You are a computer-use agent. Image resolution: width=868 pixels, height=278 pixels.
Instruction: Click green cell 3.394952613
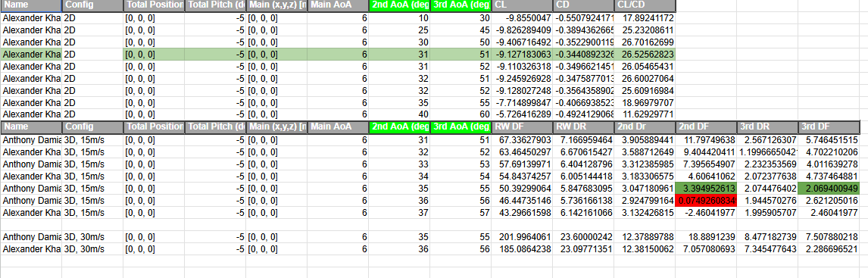point(706,189)
